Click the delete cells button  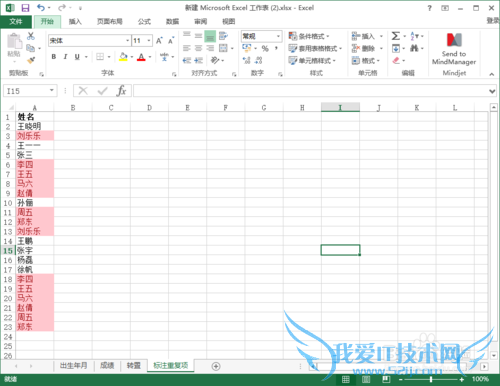point(363,48)
